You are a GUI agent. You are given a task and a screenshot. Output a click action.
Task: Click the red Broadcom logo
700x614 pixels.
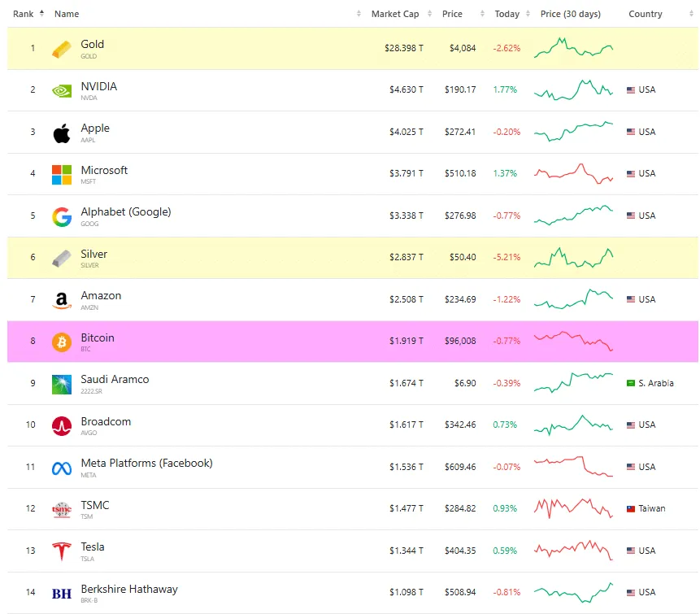[x=63, y=425]
